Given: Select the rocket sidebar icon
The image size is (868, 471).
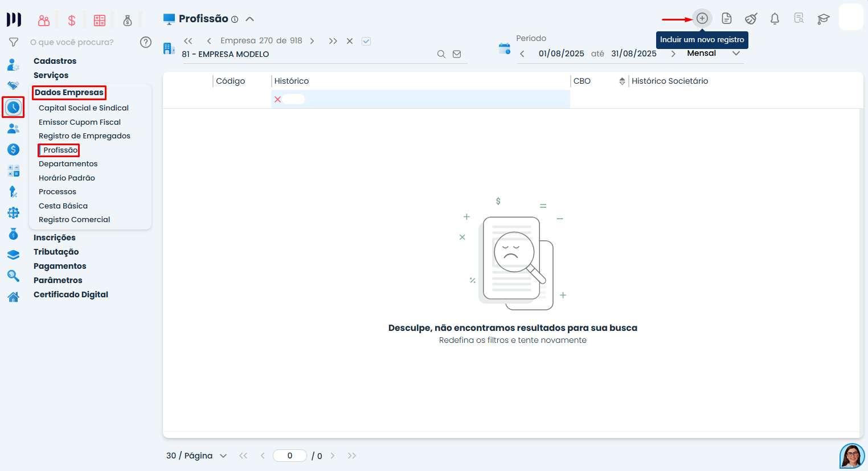Looking at the screenshot, I should pyautogui.click(x=13, y=192).
